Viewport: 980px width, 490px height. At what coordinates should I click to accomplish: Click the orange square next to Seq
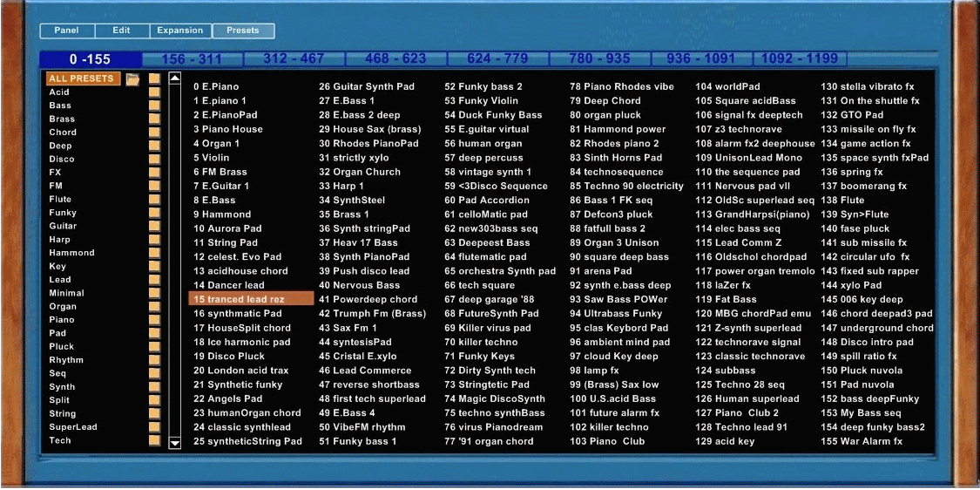point(154,373)
